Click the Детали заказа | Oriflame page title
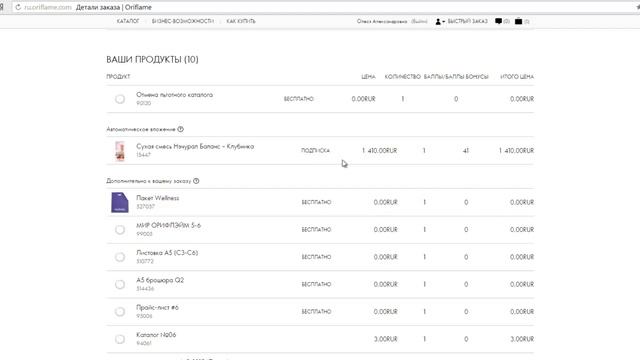The width and height of the screenshot is (640, 360). (x=113, y=7)
